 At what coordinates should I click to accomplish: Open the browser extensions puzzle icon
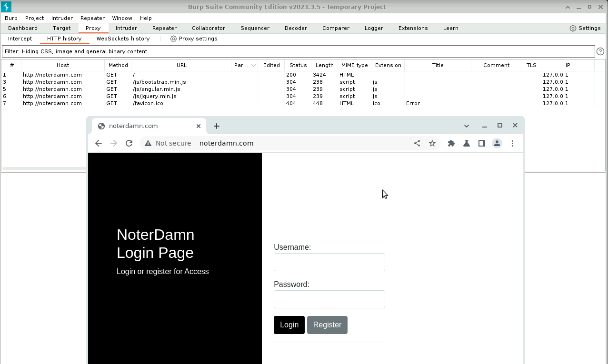coord(451,143)
